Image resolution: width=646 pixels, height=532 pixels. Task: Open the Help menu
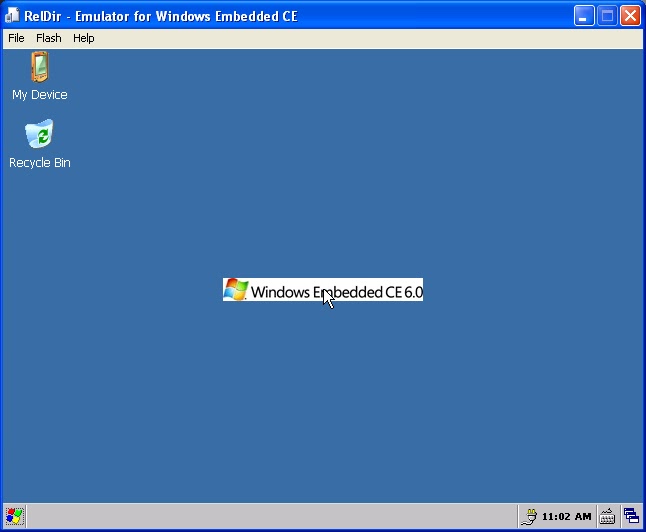tap(84, 38)
